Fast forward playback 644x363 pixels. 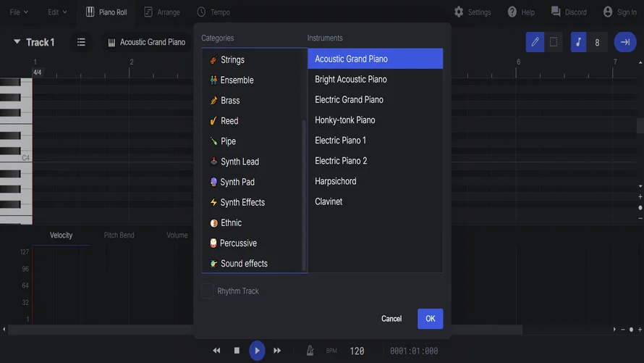(277, 351)
